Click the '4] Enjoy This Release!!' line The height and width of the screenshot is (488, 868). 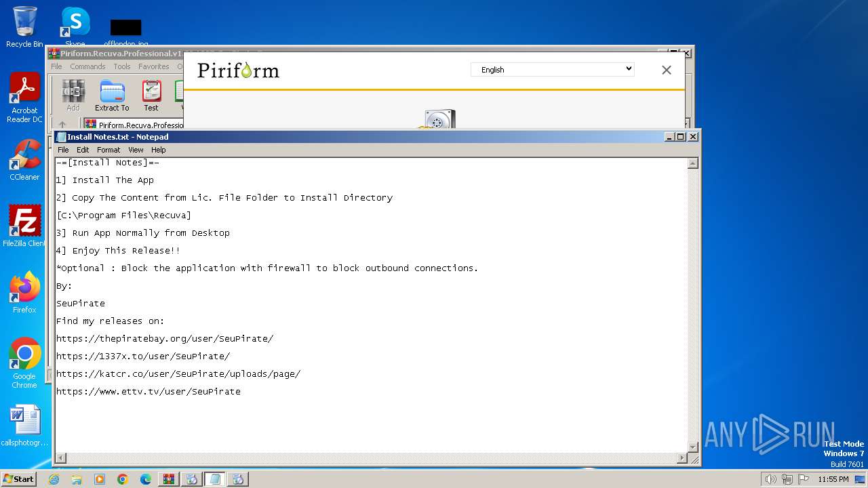coord(118,251)
